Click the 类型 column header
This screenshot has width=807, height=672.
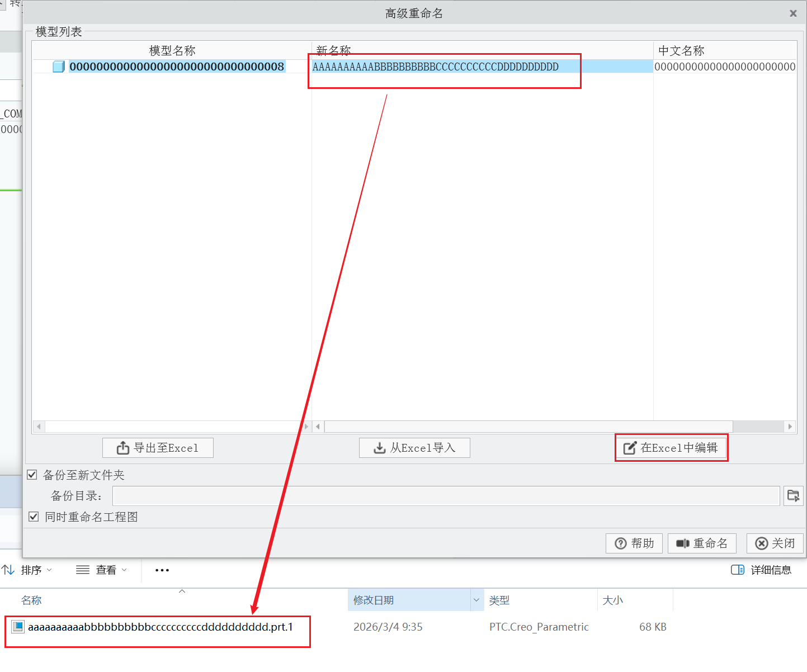point(499,600)
